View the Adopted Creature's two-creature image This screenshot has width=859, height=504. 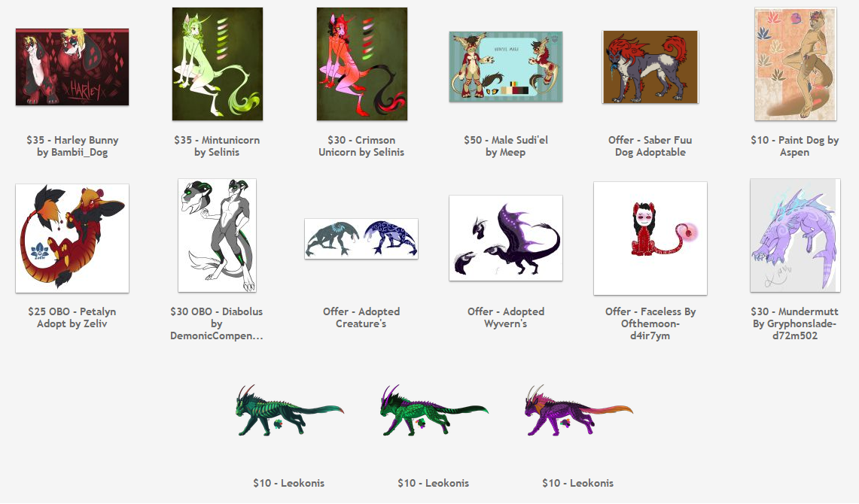[361, 238]
